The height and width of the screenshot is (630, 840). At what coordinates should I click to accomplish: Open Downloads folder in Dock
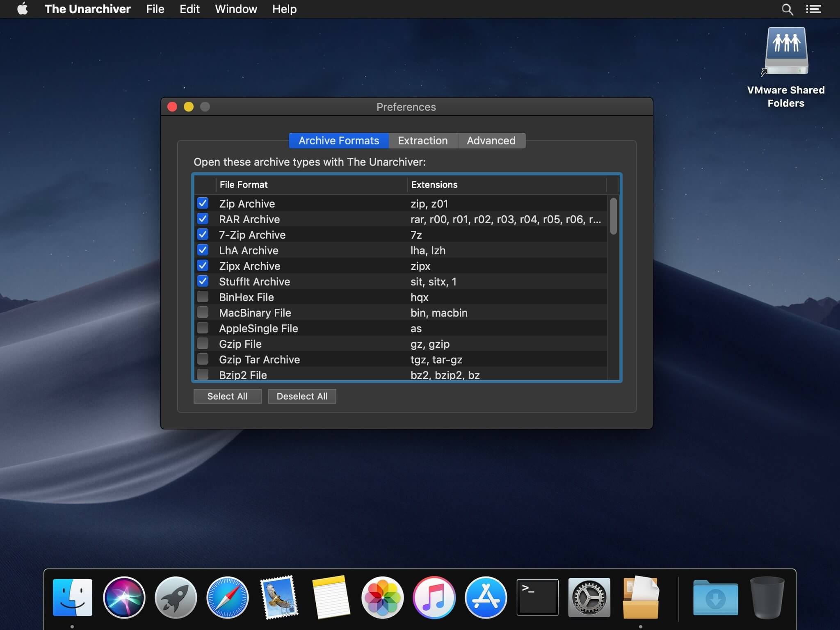click(716, 597)
